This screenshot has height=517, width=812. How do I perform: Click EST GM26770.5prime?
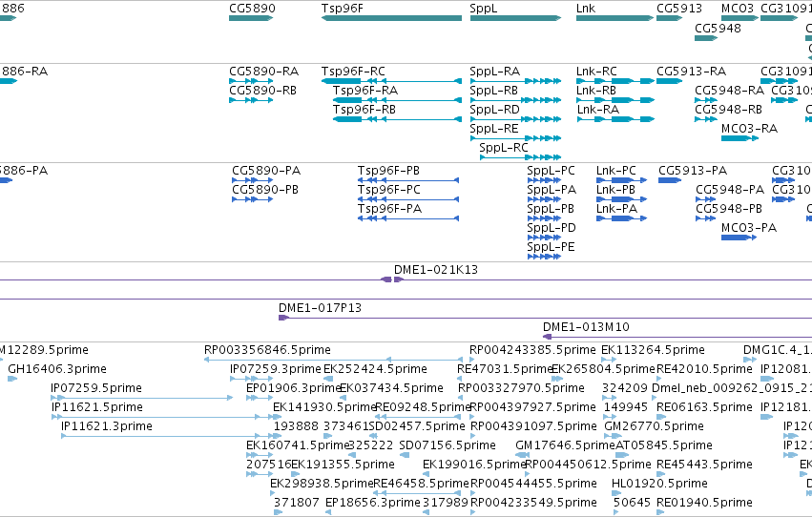(x=614, y=436)
